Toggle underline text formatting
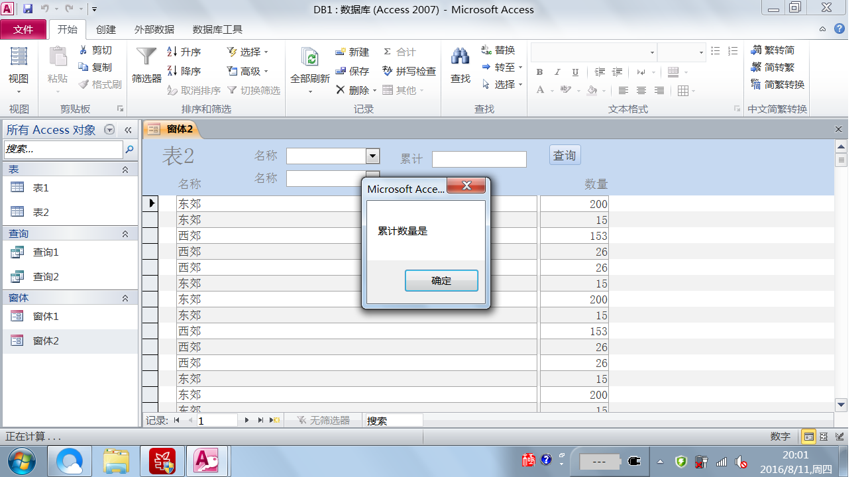Screen dimensions: 868x477 coord(575,72)
